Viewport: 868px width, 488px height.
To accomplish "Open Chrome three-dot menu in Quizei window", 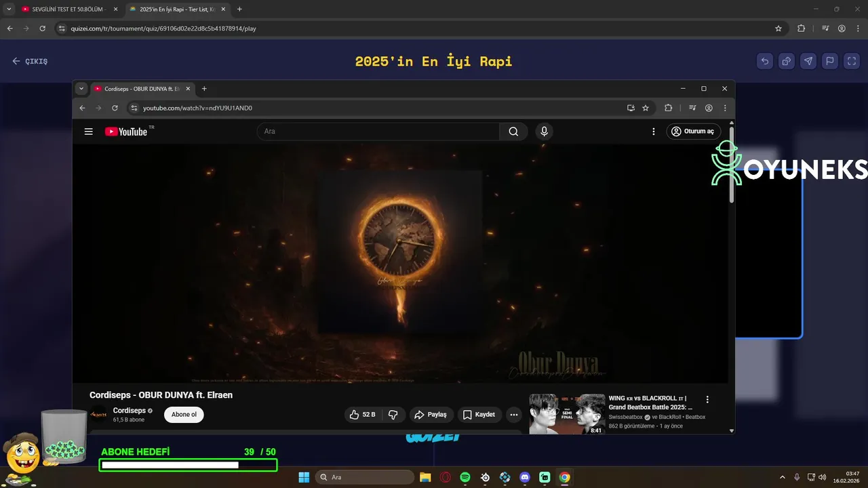I will 858,28.
